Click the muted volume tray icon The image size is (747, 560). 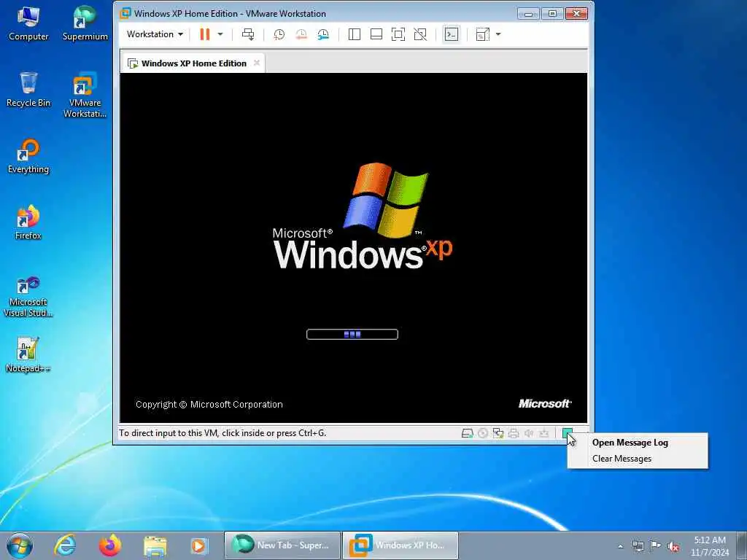[673, 546]
